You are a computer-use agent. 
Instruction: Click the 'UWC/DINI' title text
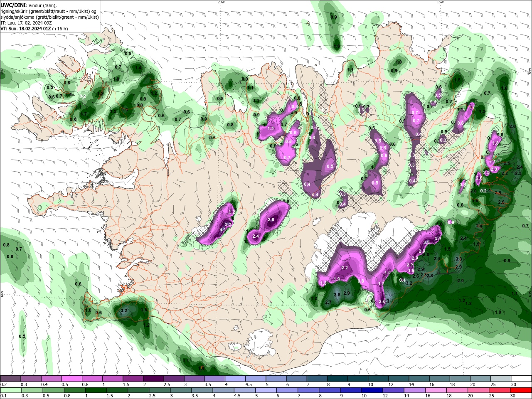click(x=13, y=5)
